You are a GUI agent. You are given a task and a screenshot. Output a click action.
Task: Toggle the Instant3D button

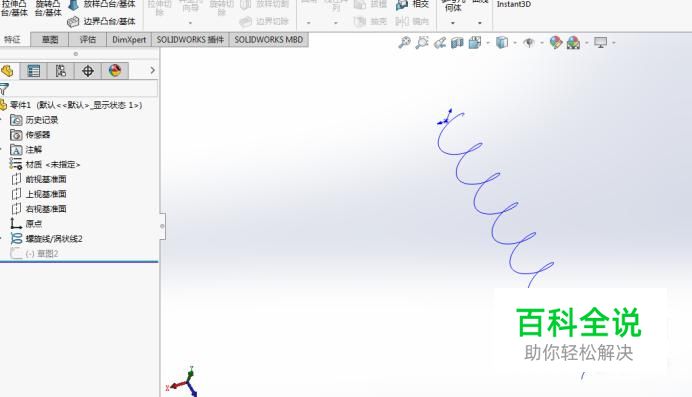tap(514, 4)
